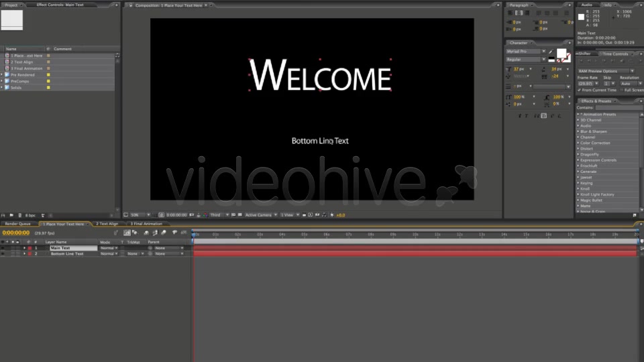
Task: Click the create new folder icon in Project panel
Action: [x=11, y=215]
